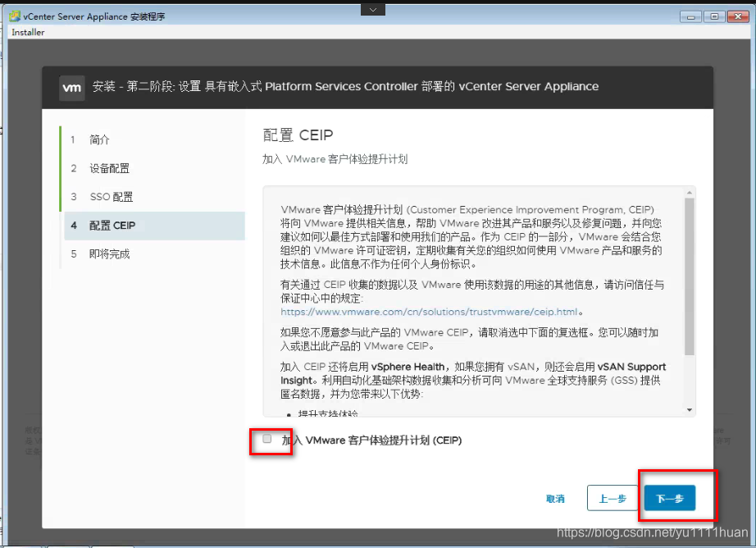Viewport: 756px width, 548px height.
Task: Open the vmware.com ceip.html hyperlink
Action: point(429,312)
